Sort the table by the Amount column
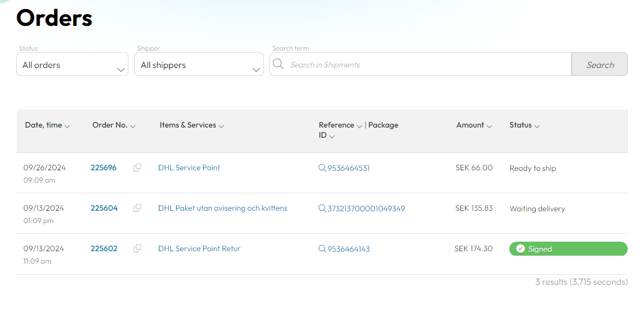This screenshot has width=644, height=313. click(x=474, y=125)
